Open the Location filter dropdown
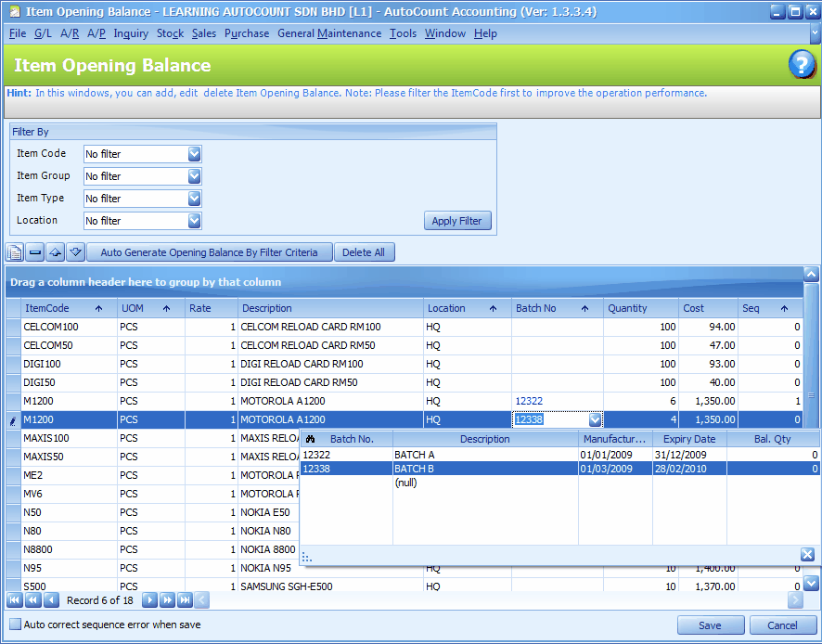 pyautogui.click(x=195, y=221)
